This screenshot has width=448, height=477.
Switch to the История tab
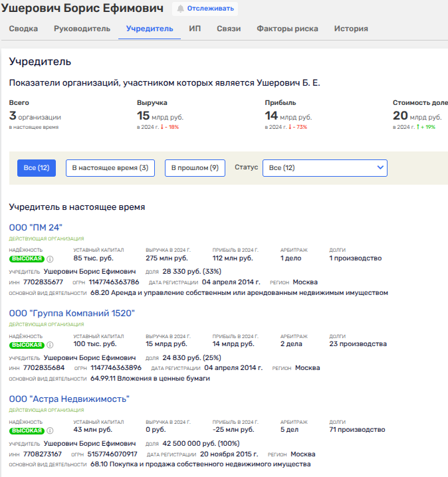[351, 29]
